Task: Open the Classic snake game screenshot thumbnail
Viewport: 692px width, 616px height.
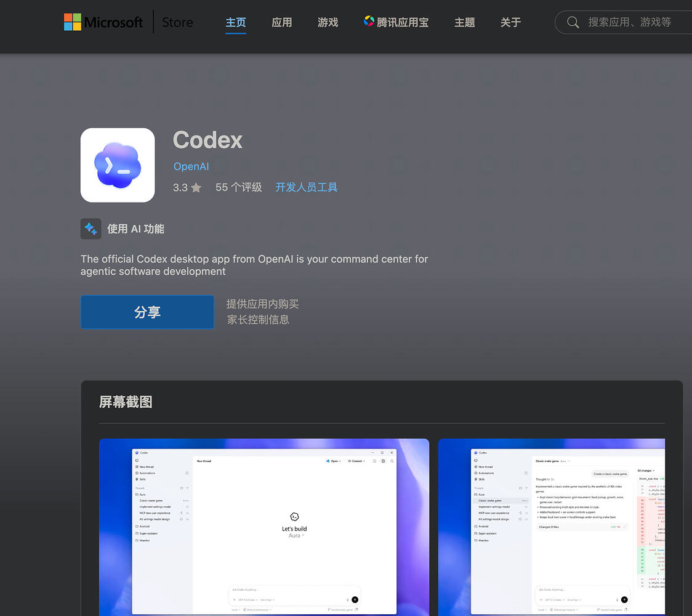Action: 552,527
